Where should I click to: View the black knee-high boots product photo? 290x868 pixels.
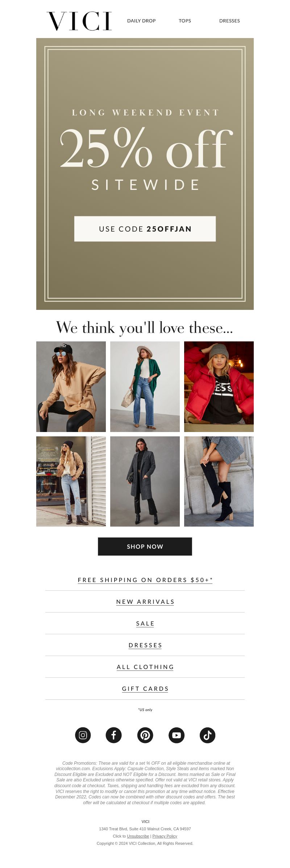coord(219,481)
